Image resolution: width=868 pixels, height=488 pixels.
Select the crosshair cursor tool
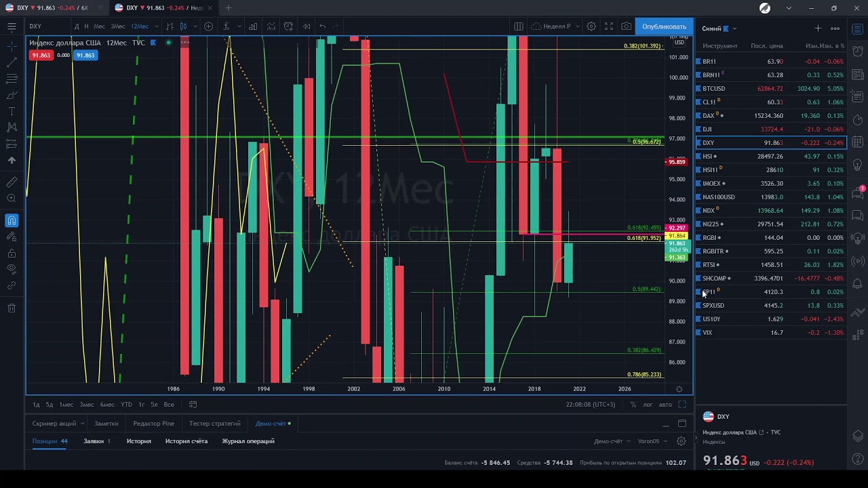tap(12, 45)
